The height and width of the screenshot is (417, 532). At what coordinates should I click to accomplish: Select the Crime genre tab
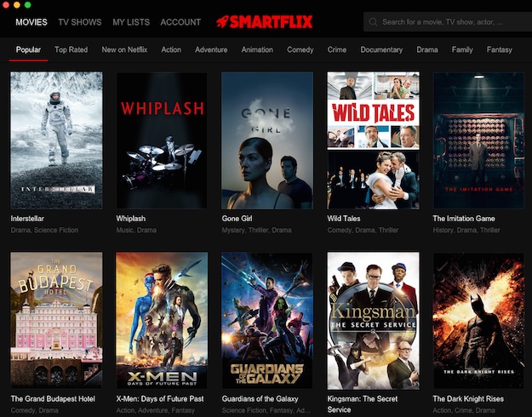pyautogui.click(x=337, y=50)
